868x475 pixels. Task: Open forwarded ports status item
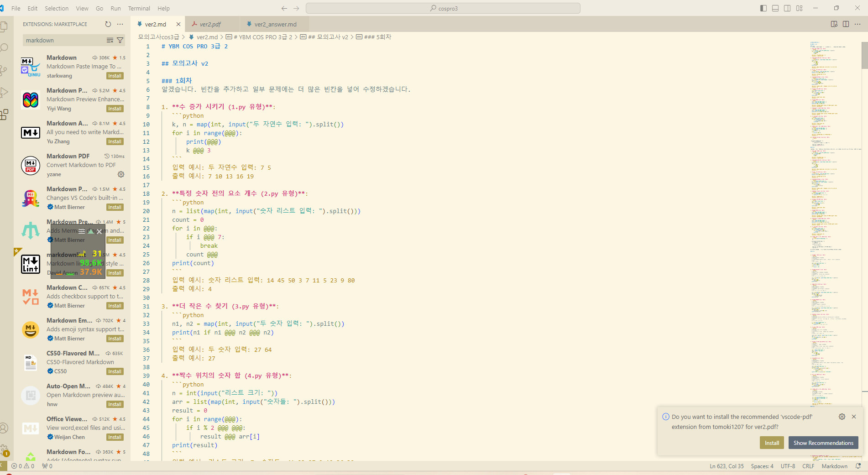pos(47,466)
